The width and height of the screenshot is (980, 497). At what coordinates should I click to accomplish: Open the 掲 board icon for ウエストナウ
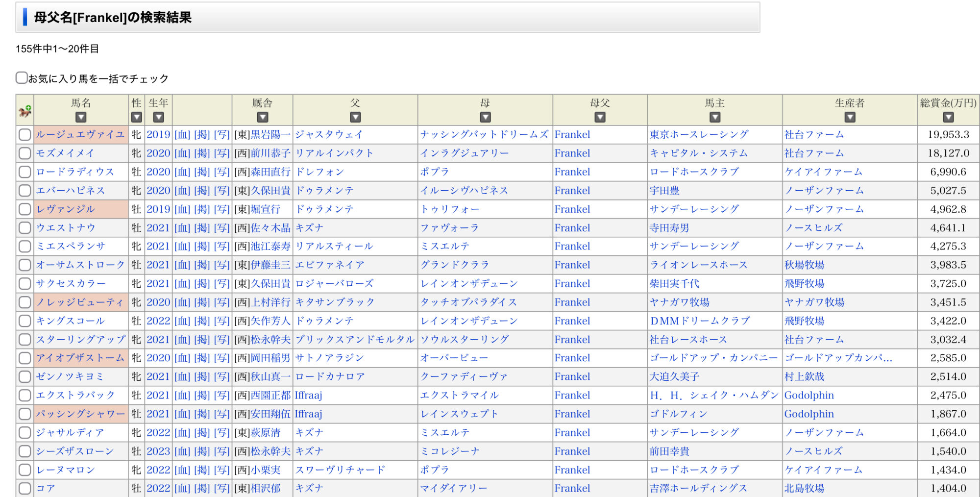point(202,227)
